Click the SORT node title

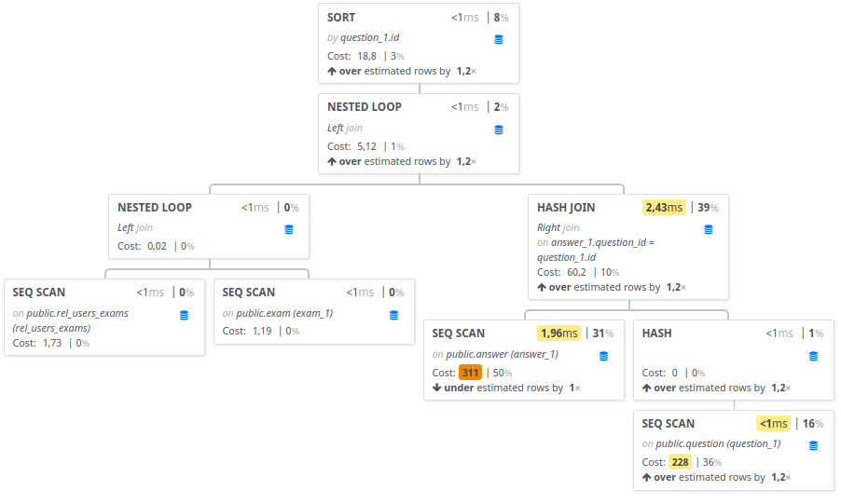point(341,18)
